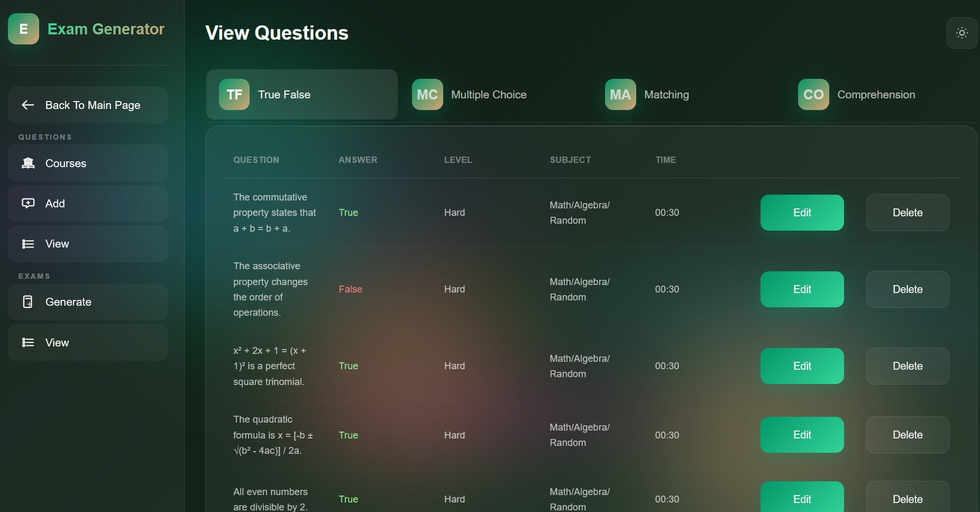The width and height of the screenshot is (980, 512).
Task: Click the ANSWER column header
Action: pos(358,160)
